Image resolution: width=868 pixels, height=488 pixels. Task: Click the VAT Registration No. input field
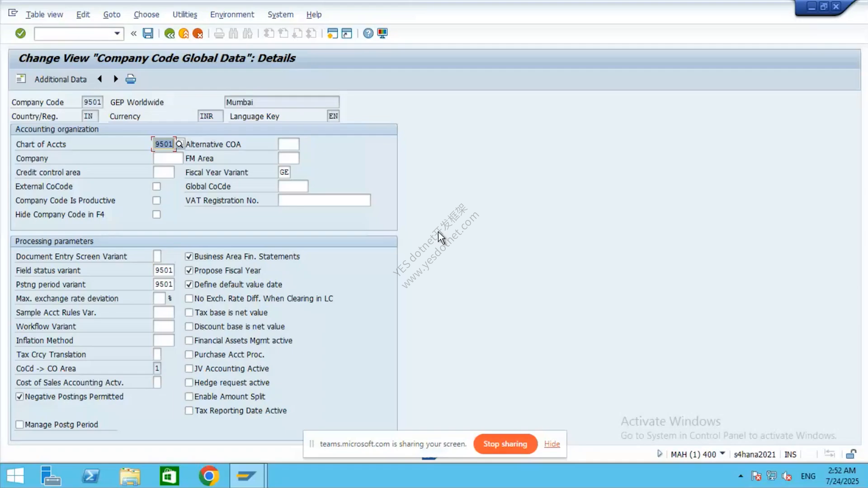pyautogui.click(x=325, y=201)
